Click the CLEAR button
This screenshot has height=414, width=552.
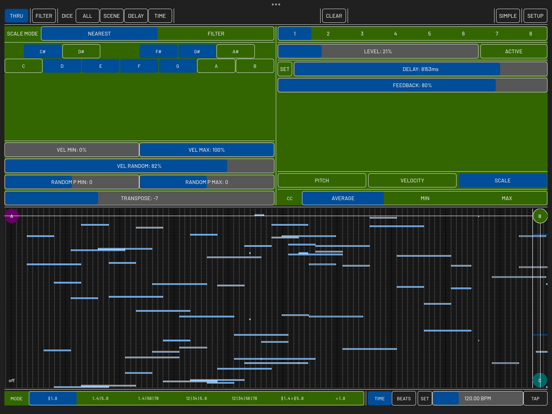[x=334, y=16]
